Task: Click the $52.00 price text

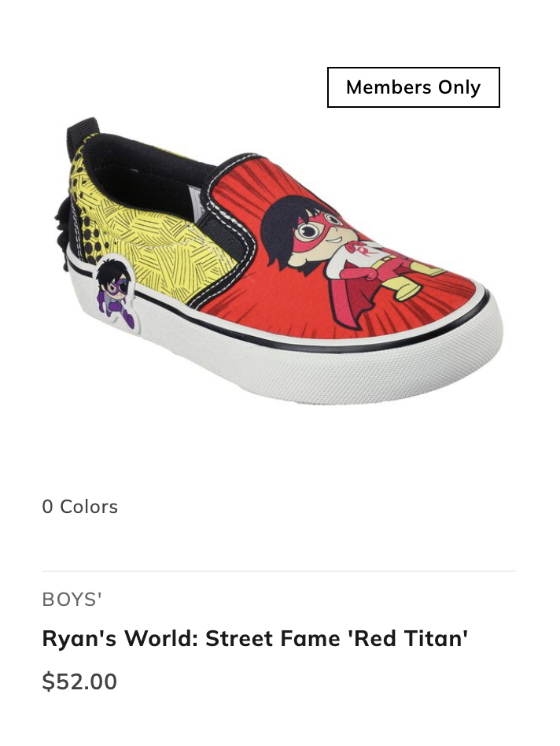Action: tap(79, 681)
